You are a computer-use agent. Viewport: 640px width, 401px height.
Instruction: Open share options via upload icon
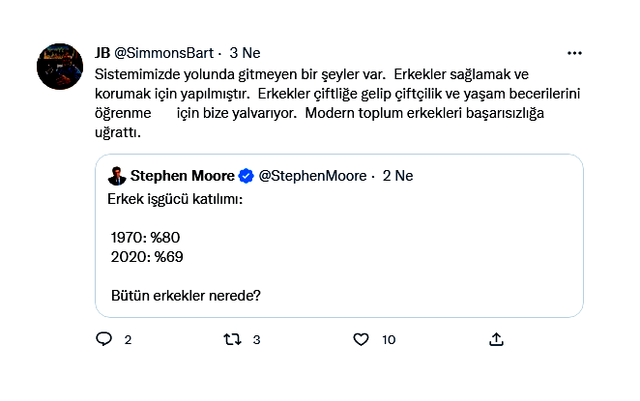[496, 339]
